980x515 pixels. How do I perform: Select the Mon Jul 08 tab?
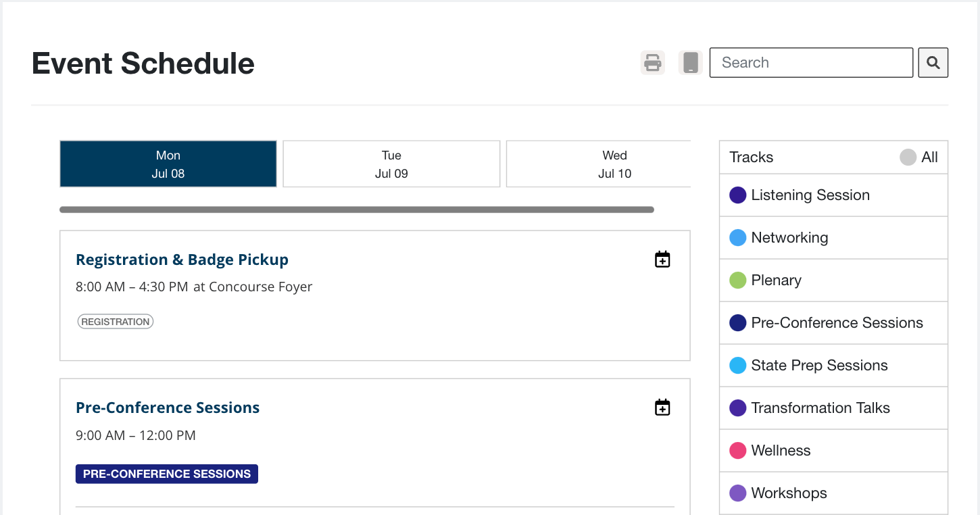(x=168, y=164)
